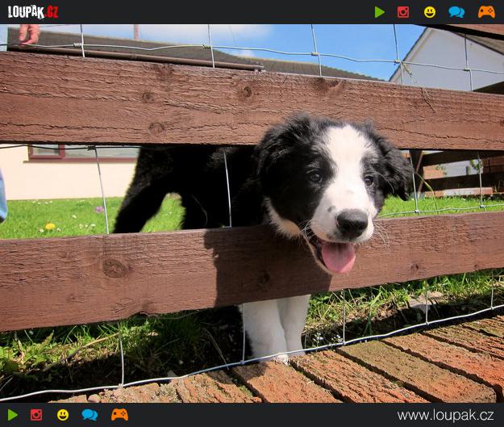Open the blue chat bubbles icon in top bar

456,12
